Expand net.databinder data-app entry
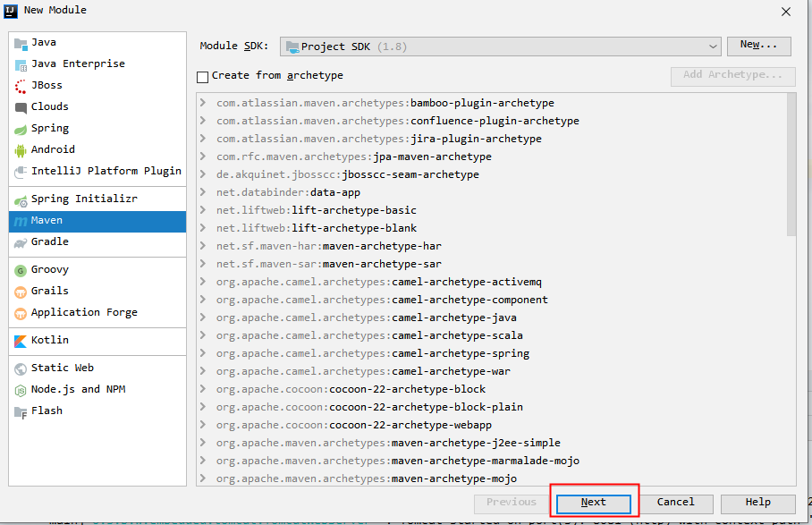812x525 pixels. point(204,192)
